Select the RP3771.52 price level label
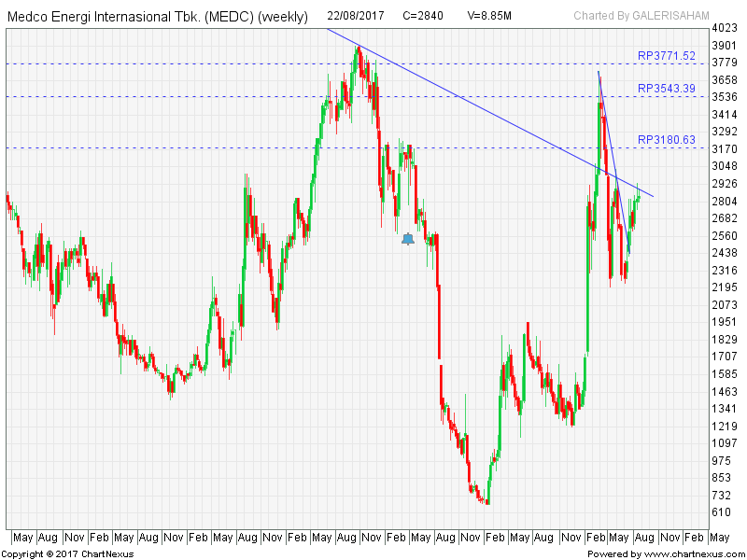 [x=666, y=56]
